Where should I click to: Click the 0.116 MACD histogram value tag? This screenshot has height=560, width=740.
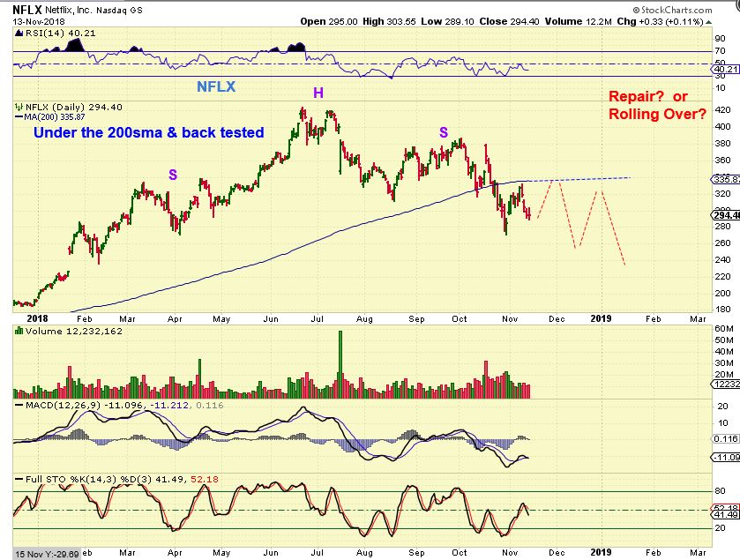point(726,439)
